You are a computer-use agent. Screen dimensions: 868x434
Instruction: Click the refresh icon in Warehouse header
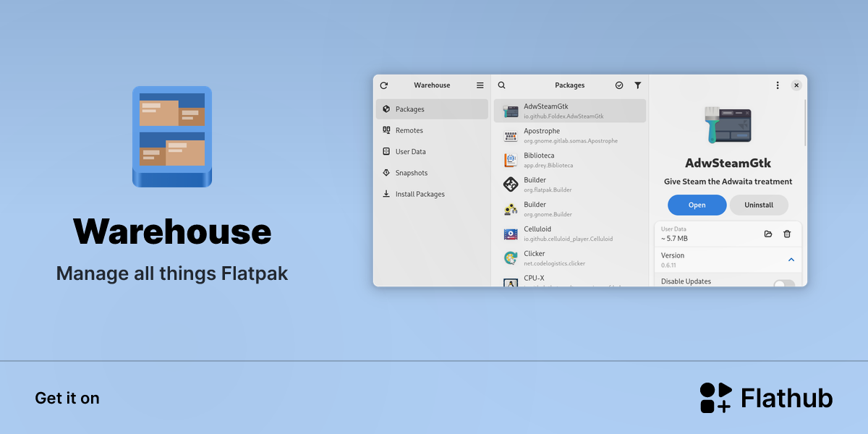pos(384,85)
